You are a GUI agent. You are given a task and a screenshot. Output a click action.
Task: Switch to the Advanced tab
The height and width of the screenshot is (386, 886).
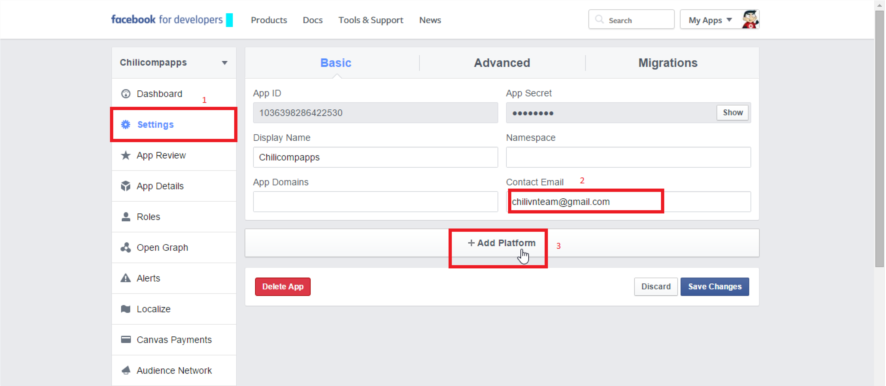point(502,63)
